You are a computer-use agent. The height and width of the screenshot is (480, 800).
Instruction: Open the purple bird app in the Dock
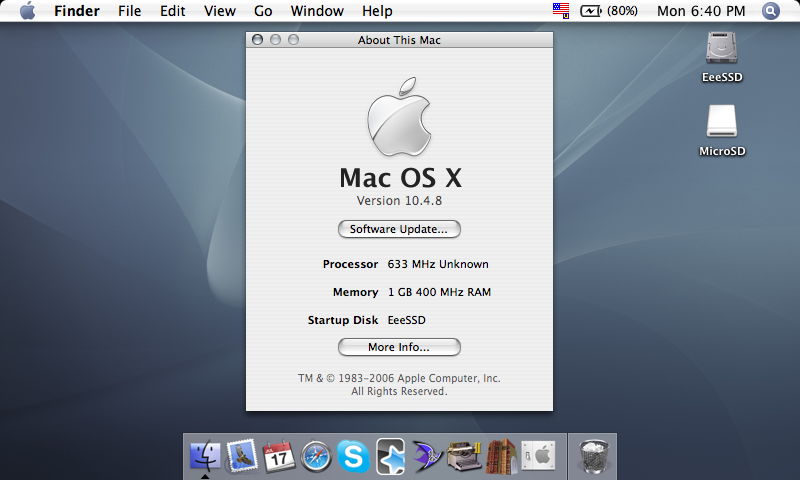point(427,455)
